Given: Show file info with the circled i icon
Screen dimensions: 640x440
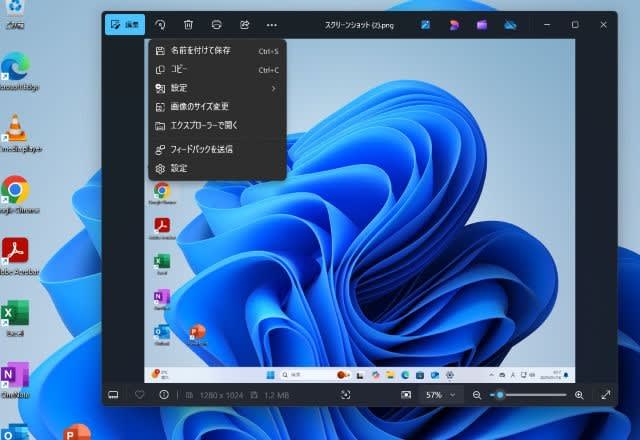Looking at the screenshot, I should 164,395.
